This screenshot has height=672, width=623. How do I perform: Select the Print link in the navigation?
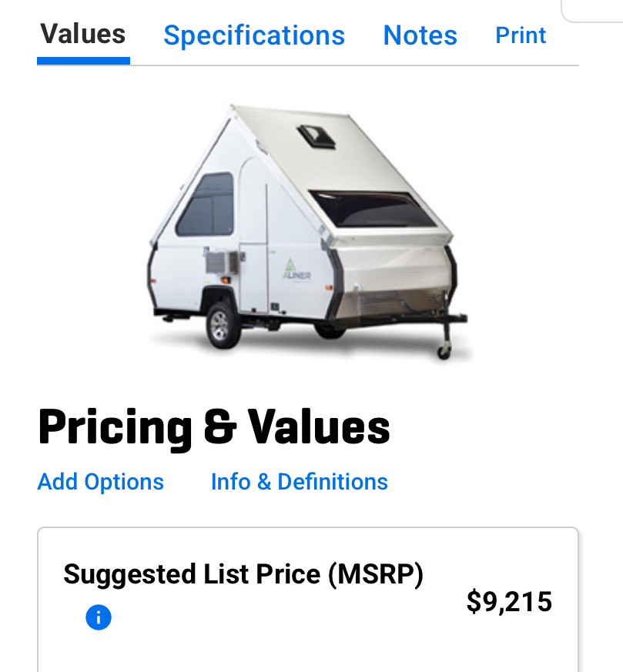(x=521, y=35)
